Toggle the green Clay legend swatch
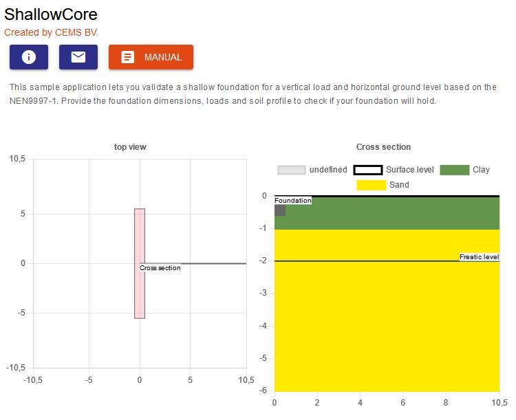The height and width of the screenshot is (420, 516). [455, 170]
